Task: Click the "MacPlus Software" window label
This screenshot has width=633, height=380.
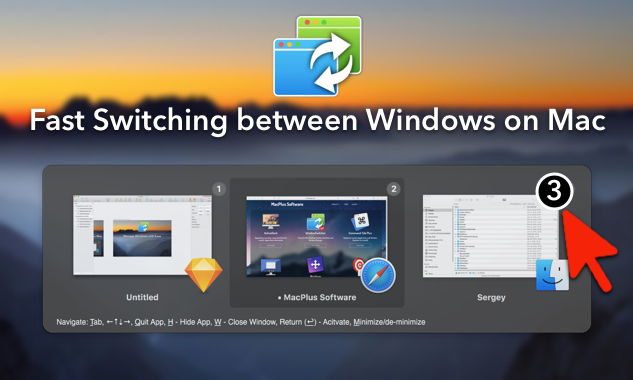Action: point(320,298)
